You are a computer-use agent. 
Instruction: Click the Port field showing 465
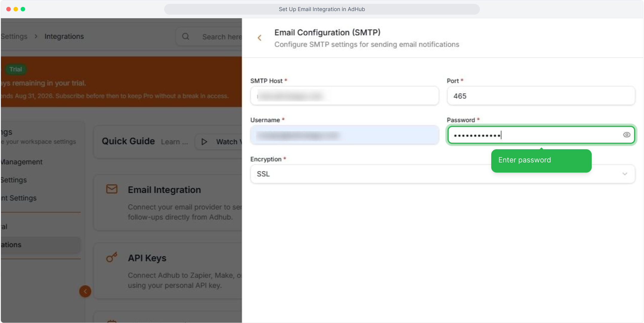[x=541, y=96]
